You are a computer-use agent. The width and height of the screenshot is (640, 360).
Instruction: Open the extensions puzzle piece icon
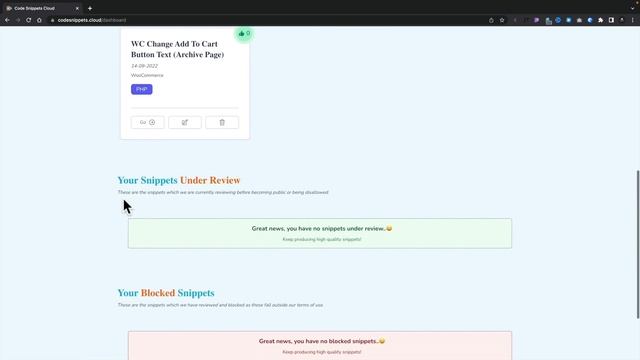pyautogui.click(x=600, y=20)
